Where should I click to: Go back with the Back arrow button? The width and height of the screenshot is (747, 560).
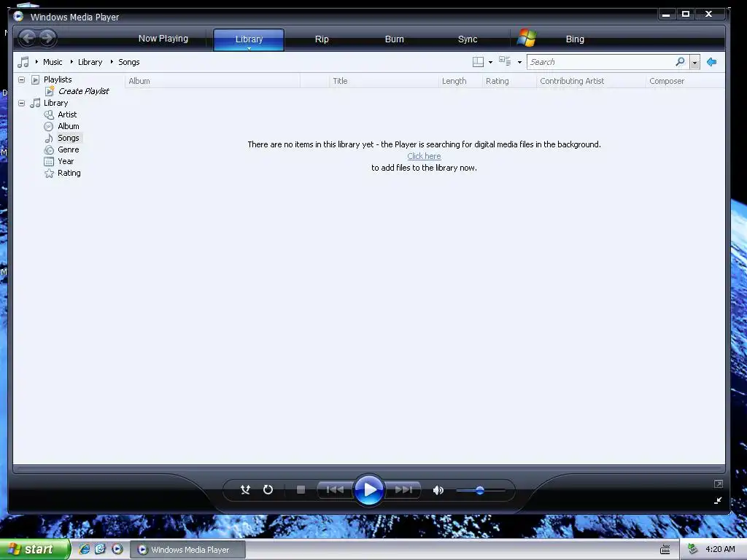click(28, 38)
